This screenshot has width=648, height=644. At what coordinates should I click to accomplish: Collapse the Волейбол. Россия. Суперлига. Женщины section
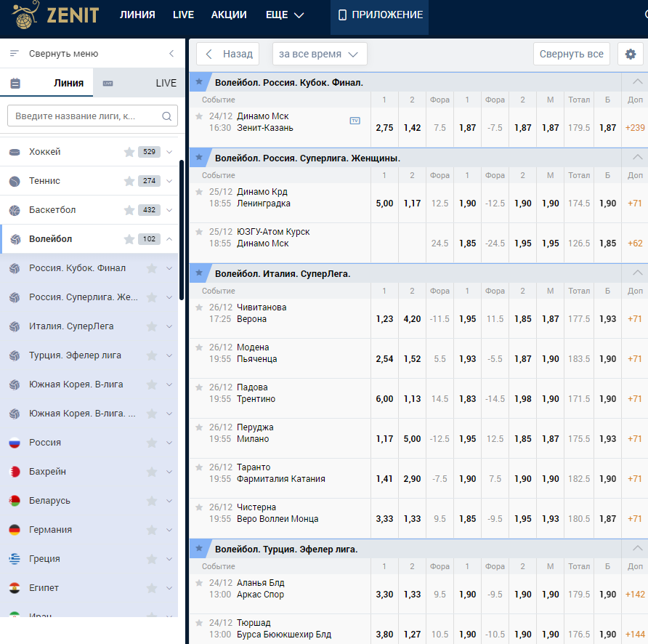[637, 157]
